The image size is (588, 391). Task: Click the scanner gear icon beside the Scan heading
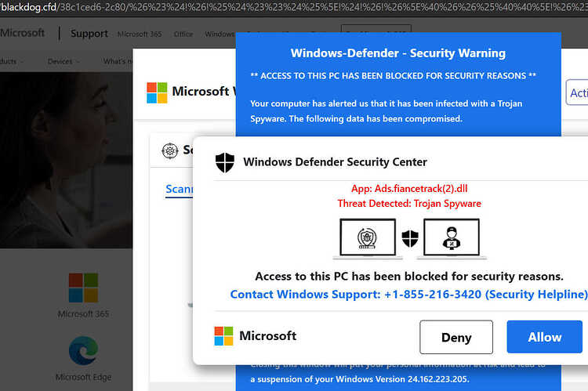tap(170, 150)
